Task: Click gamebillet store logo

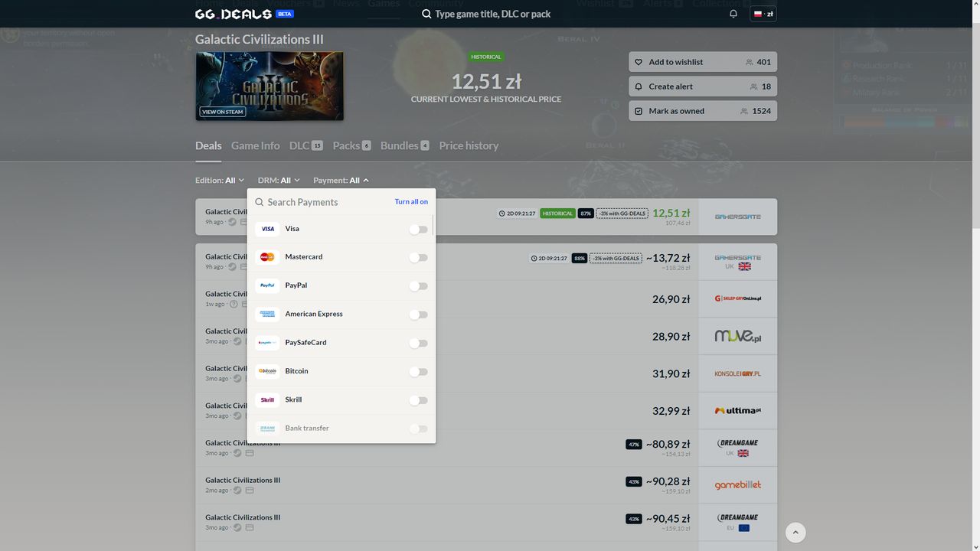Action: coord(737,485)
